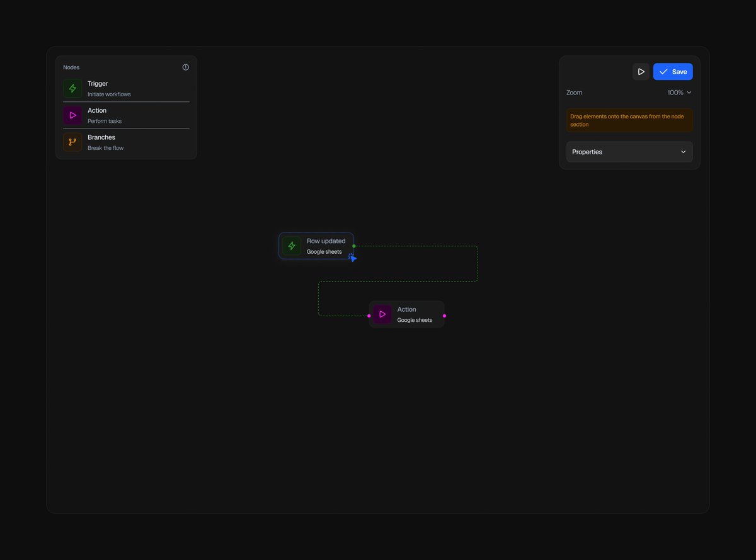Click the pink output handle of the Action node
The width and height of the screenshot is (756, 560).
pos(444,315)
